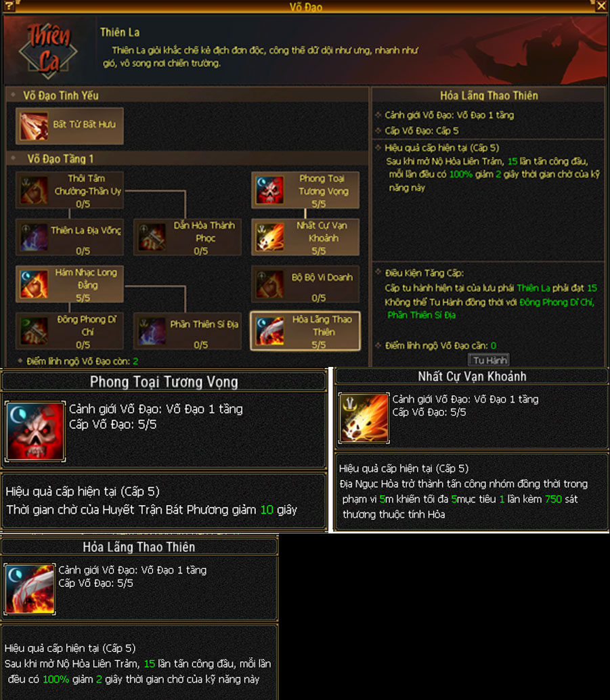The image size is (610, 700).
Task: Click the Đông Phong Dĩ Chí skill icon
Action: 33,331
